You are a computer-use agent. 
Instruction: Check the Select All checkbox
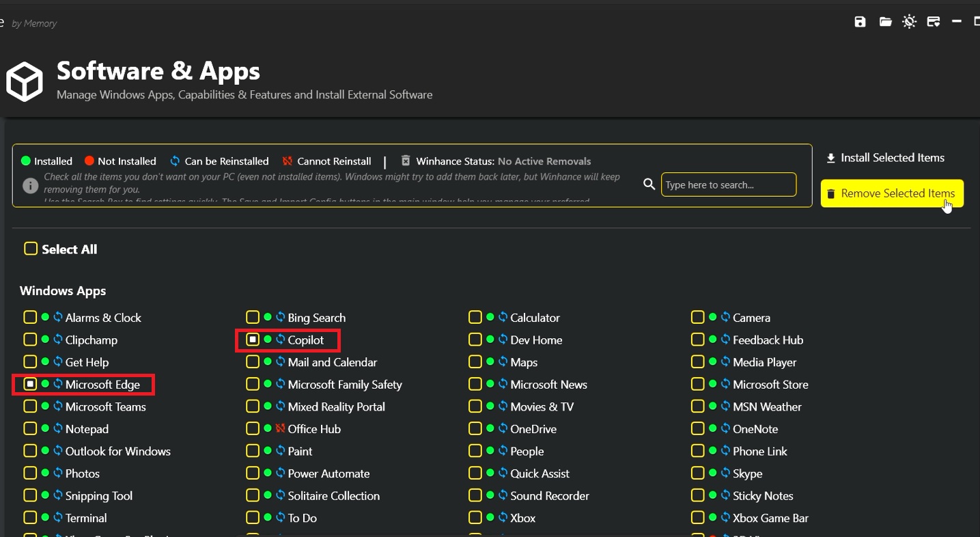[x=31, y=249]
